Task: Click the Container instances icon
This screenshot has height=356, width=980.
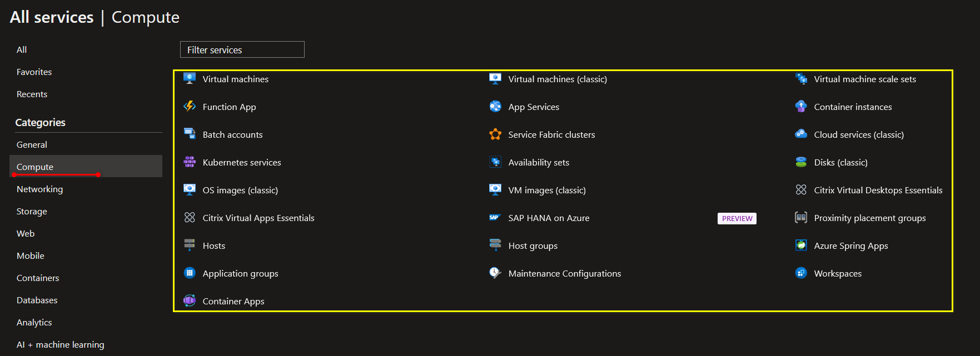Action: (801, 106)
